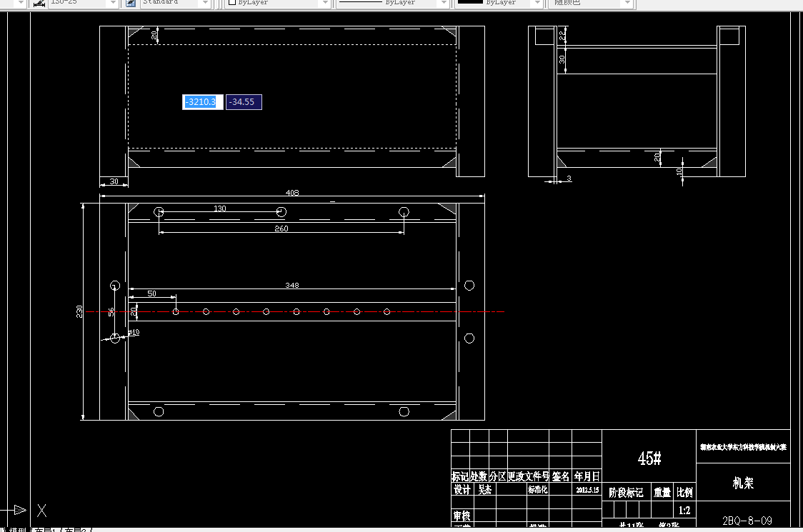Click the highlighted -3210.3 coordinate input field
Viewport: 803px width, 532px height.
point(203,102)
